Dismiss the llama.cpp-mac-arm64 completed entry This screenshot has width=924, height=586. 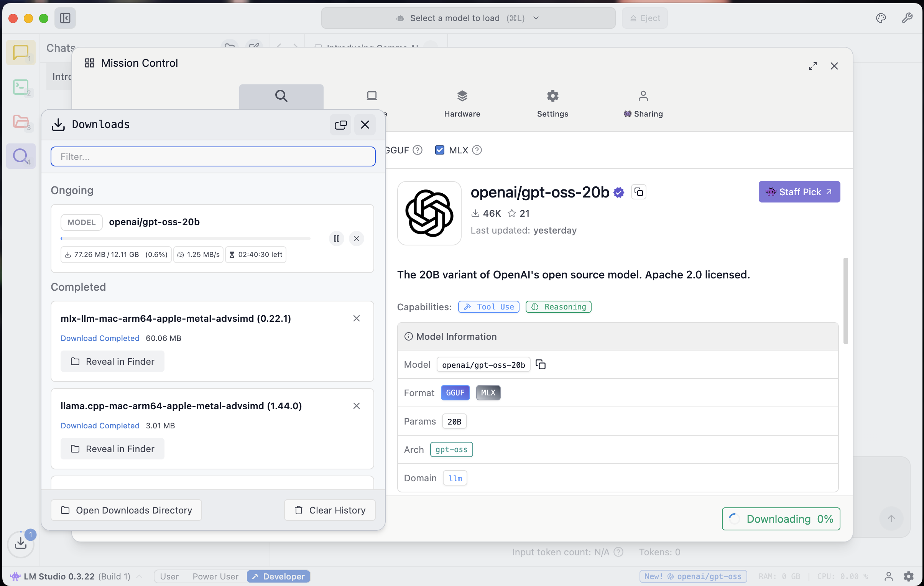tap(357, 406)
